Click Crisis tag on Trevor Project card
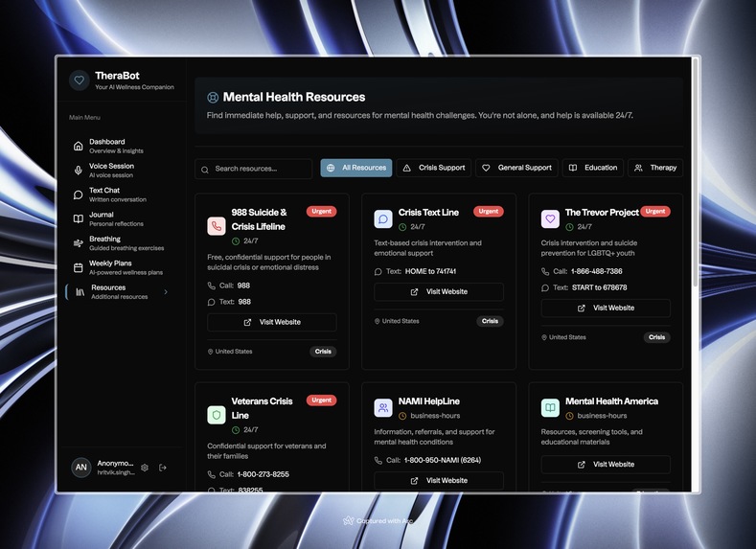756x549 pixels. tap(656, 337)
